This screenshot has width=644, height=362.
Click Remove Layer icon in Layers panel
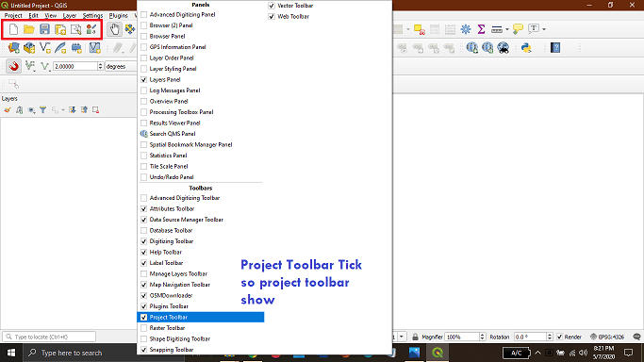pos(95,110)
